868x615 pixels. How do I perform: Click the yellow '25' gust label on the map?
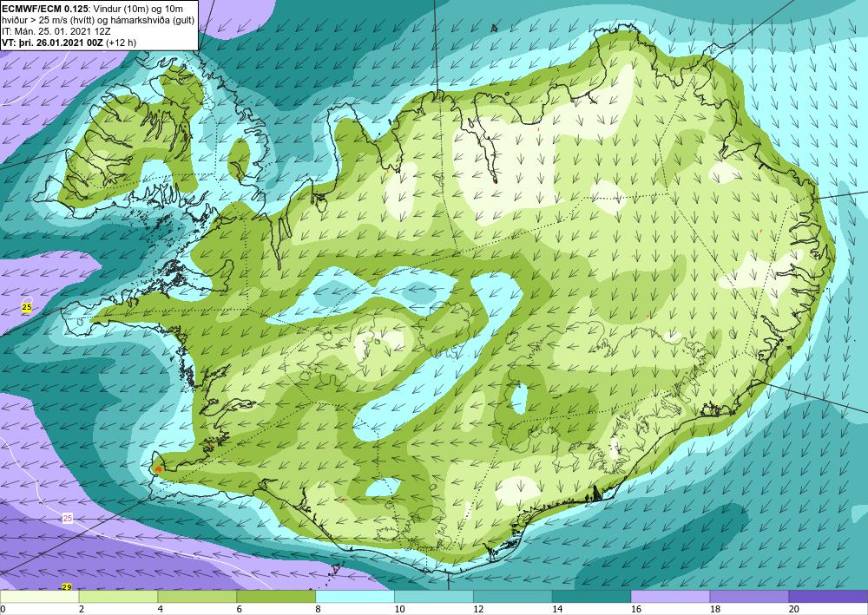pyautogui.click(x=27, y=307)
